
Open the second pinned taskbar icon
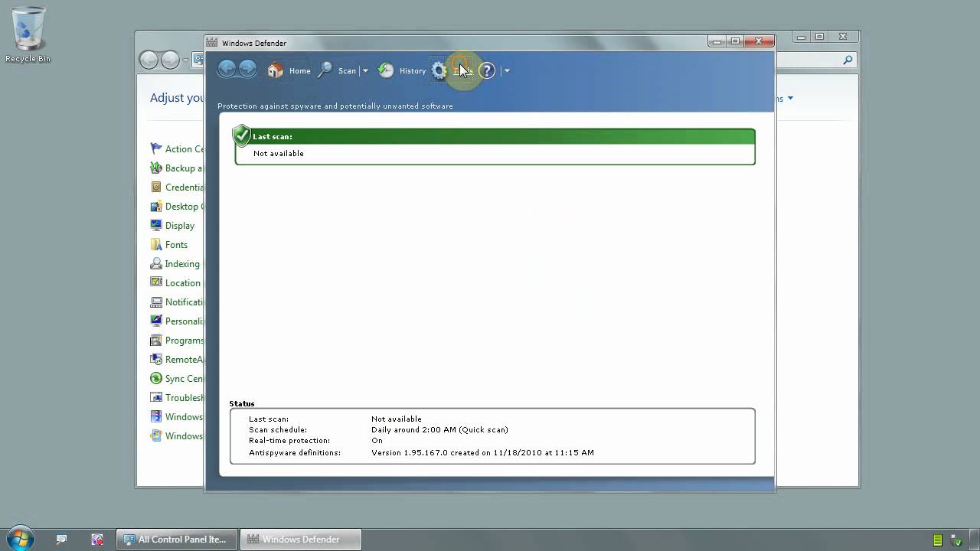click(x=97, y=540)
